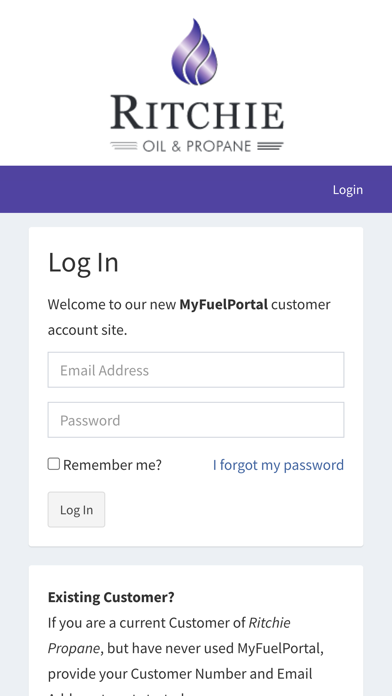Click the purple flame logo icon

pos(194,52)
